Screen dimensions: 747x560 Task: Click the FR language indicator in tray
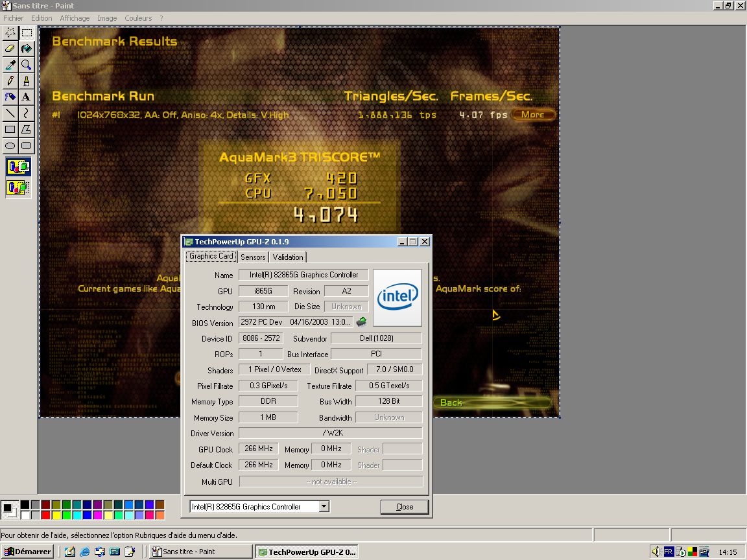click(669, 552)
